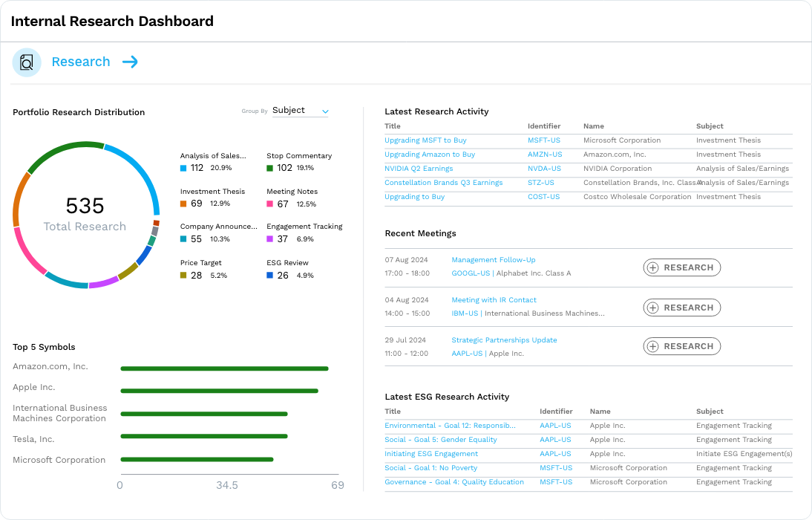Select the red Investment Thesis legend swatch
Screen dimensions: 812x520
coord(183,202)
